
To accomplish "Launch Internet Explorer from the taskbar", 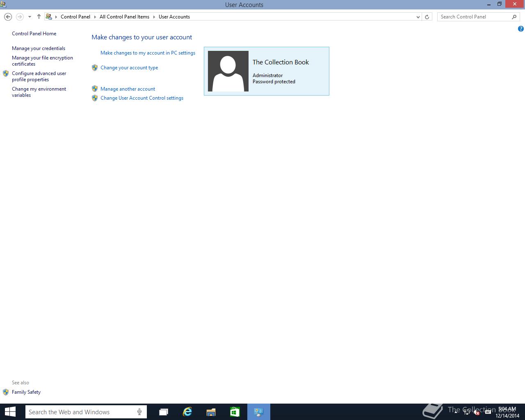I will click(x=187, y=412).
